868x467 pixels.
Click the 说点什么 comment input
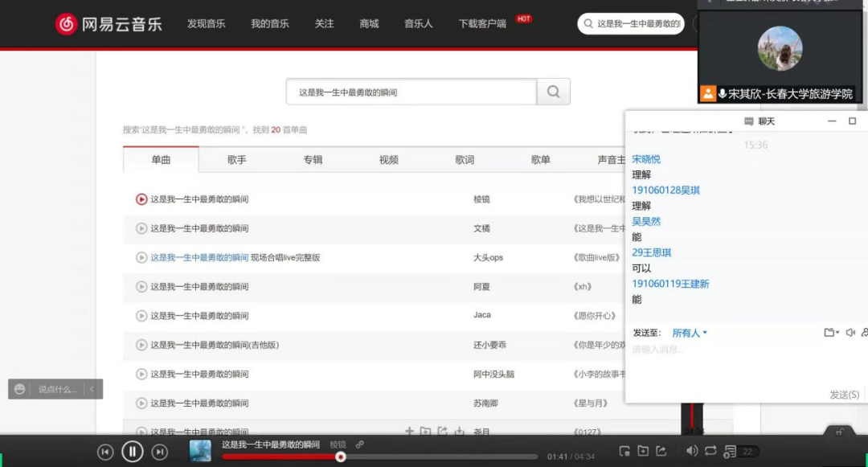57,390
